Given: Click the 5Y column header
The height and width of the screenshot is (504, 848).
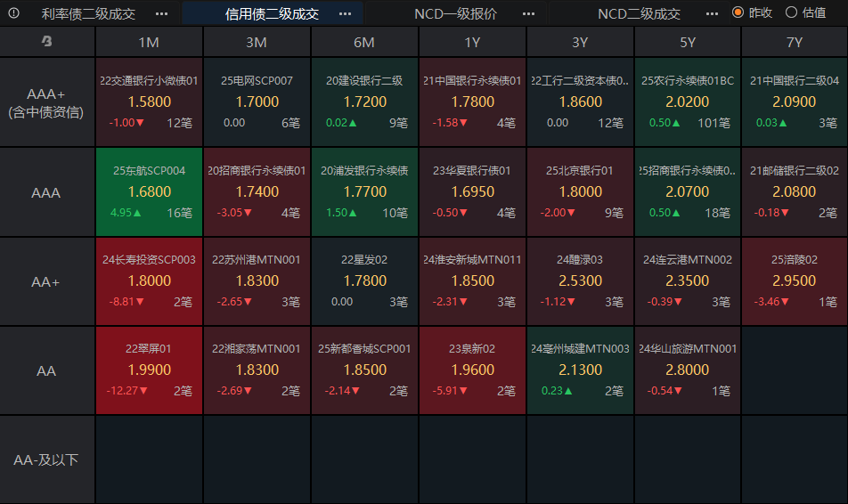Looking at the screenshot, I should tap(688, 42).
